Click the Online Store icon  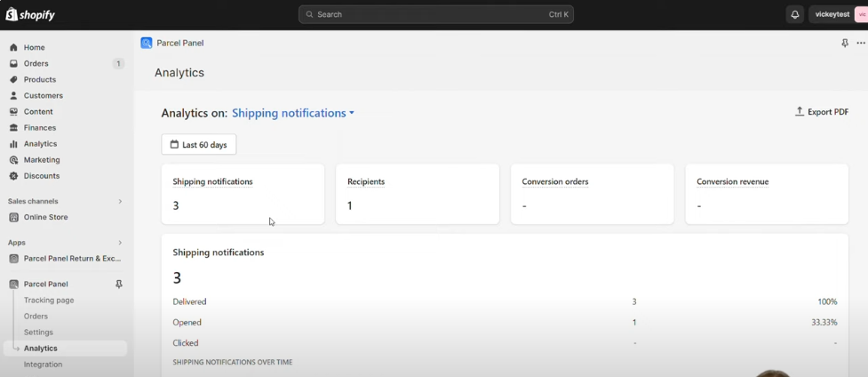coord(14,217)
